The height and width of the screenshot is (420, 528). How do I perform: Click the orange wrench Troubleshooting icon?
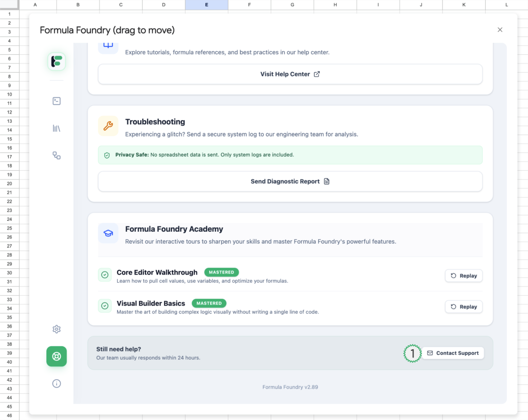108,126
